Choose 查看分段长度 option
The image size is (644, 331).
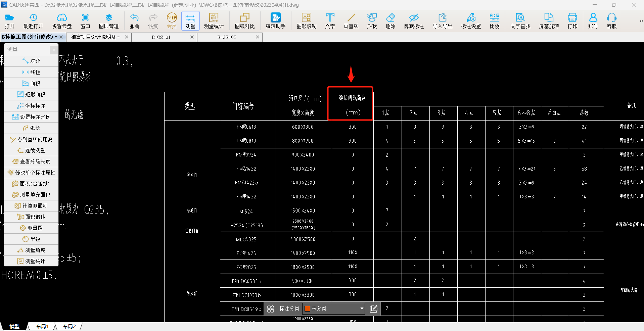click(31, 161)
